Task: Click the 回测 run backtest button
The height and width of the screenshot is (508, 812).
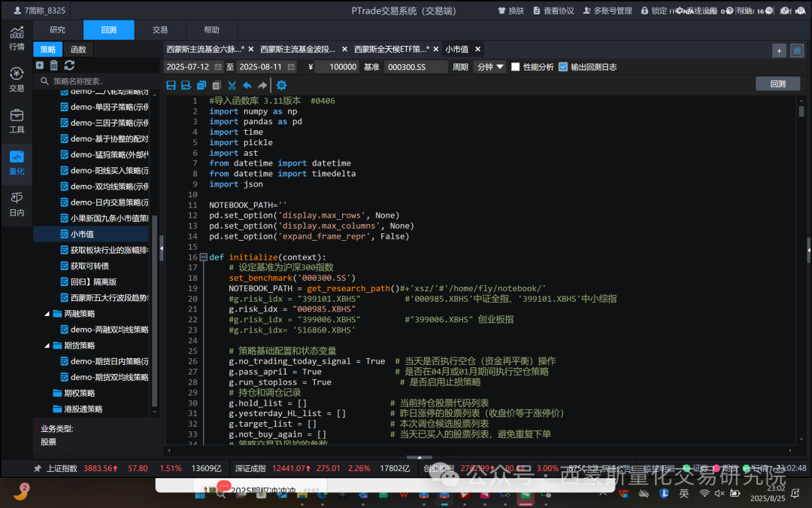Action: coord(777,84)
